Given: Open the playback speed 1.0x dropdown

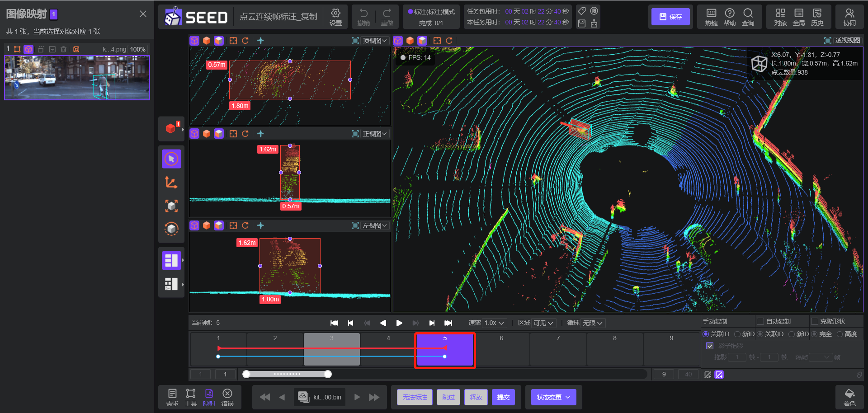Looking at the screenshot, I should 494,323.
